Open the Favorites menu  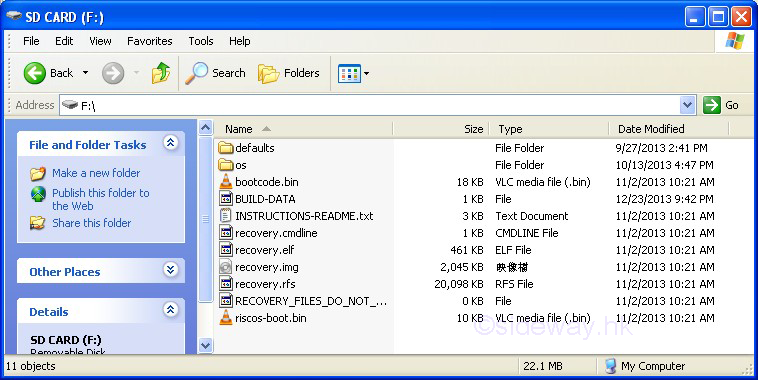pos(149,41)
